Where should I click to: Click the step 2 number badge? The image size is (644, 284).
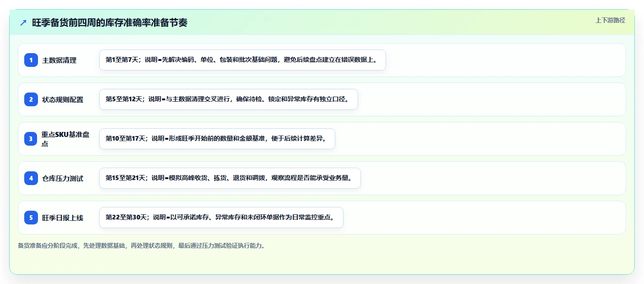coord(31,99)
